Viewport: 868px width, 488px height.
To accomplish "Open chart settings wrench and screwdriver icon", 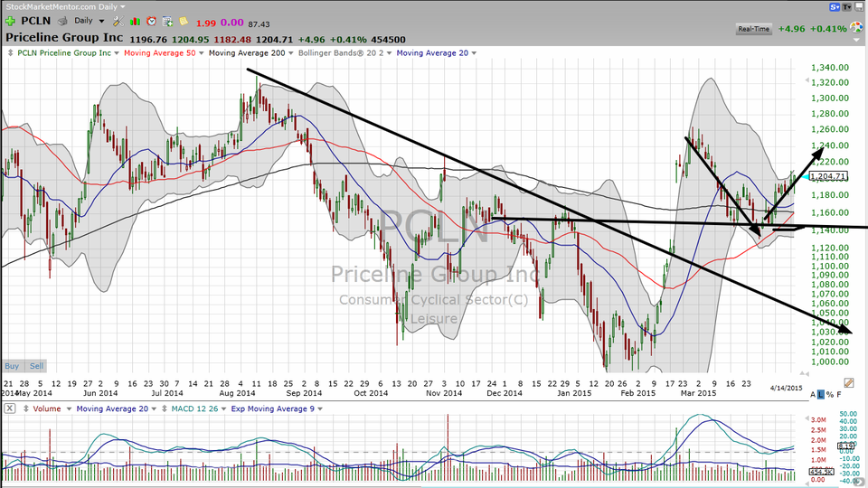I will 118,21.
